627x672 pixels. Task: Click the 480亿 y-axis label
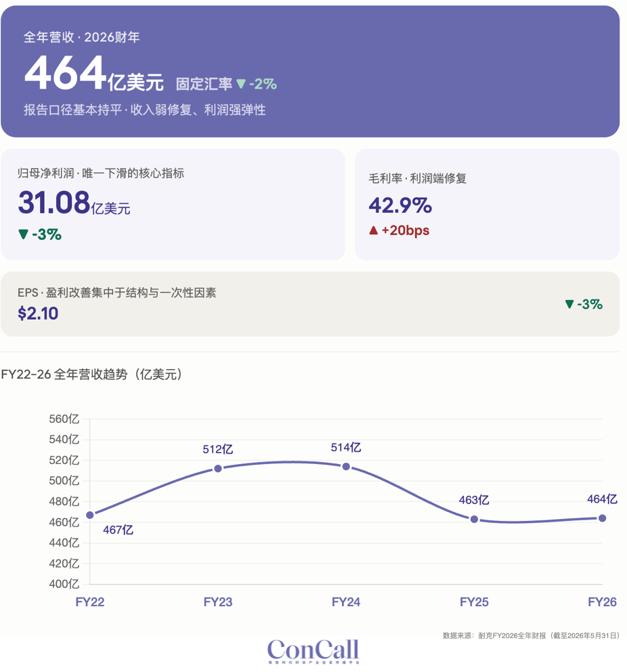pyautogui.click(x=64, y=501)
